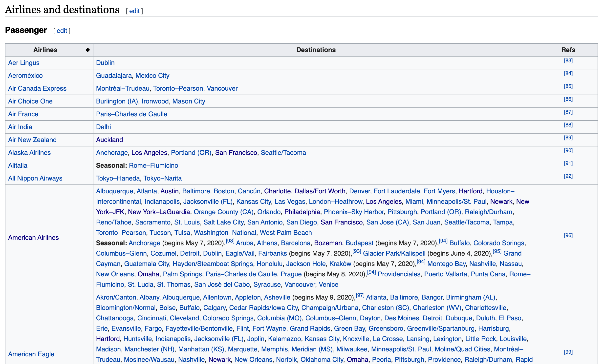604x364 pixels.
Task: Open the Air France airline link
Action: (x=23, y=114)
